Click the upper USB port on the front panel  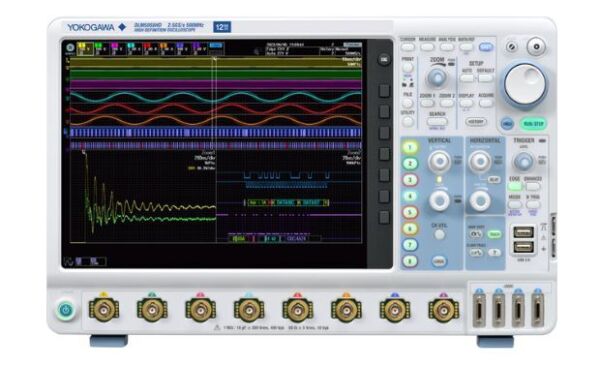click(x=523, y=232)
